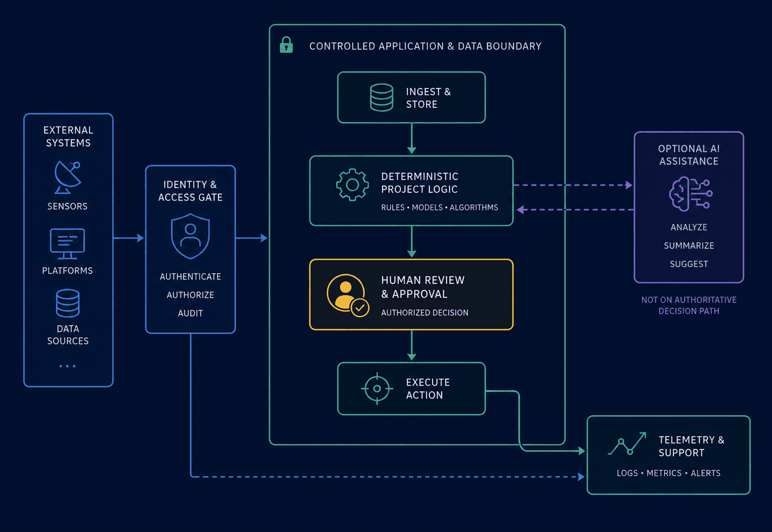The width and height of the screenshot is (772, 532).
Task: Click the SUGGEST text
Action: point(689,264)
